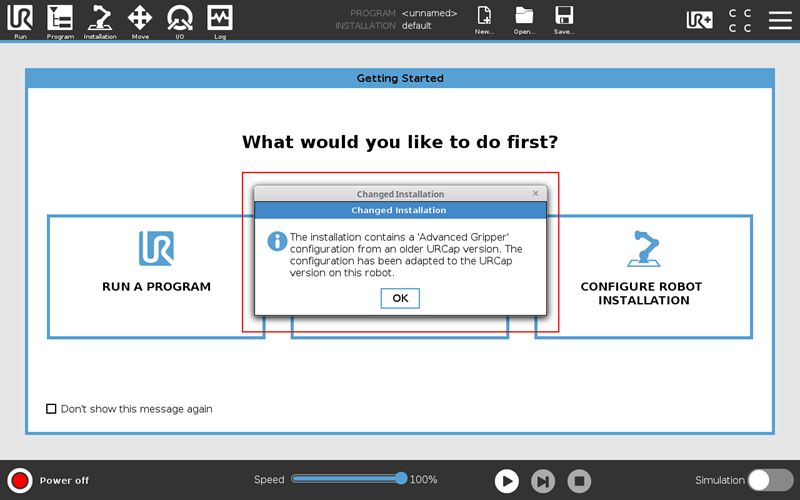Create a new file with New icon
Image resolution: width=800 pixels, height=500 pixels.
click(484, 19)
